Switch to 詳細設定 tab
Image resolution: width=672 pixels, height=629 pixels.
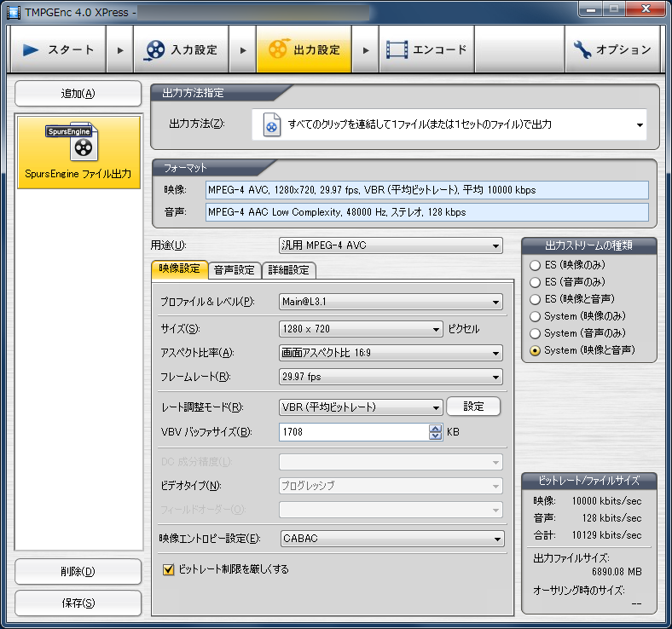(289, 270)
